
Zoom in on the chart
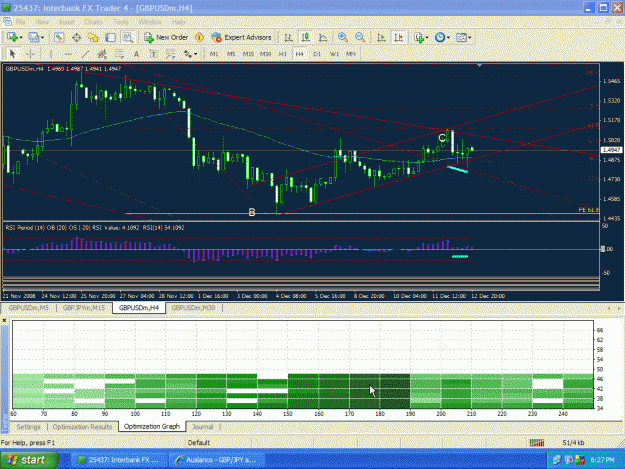[342, 37]
